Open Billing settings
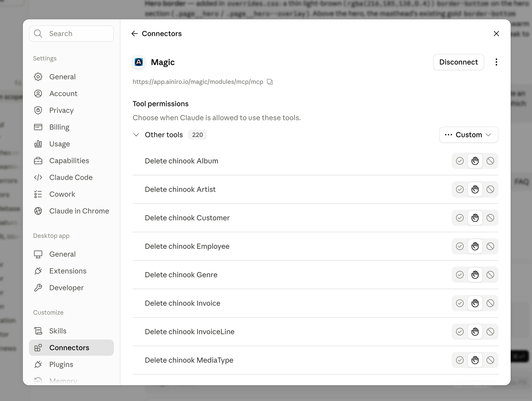 point(71,127)
